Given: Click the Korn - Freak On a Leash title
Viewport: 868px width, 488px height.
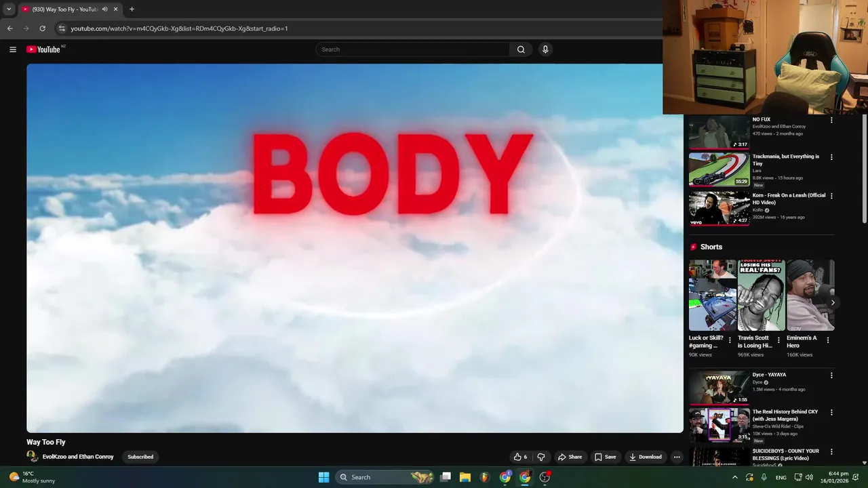Looking at the screenshot, I should [x=789, y=199].
